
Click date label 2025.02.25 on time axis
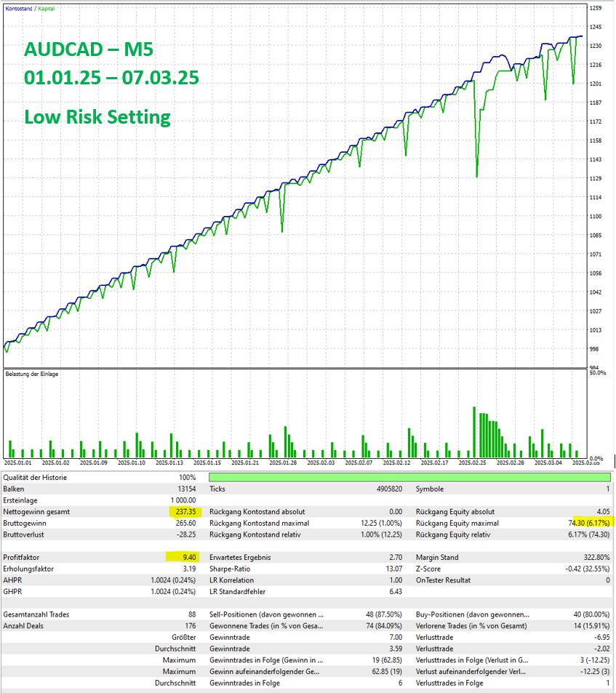473,462
